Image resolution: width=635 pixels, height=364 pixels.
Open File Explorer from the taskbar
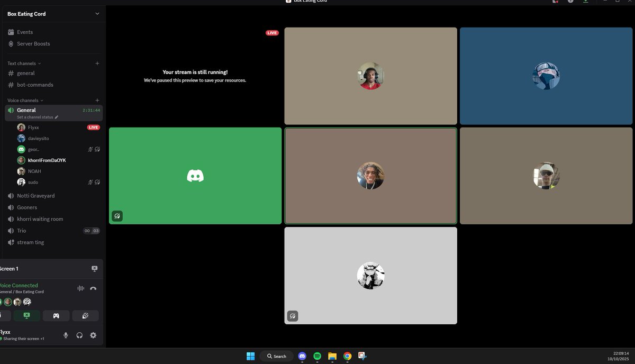(332, 356)
